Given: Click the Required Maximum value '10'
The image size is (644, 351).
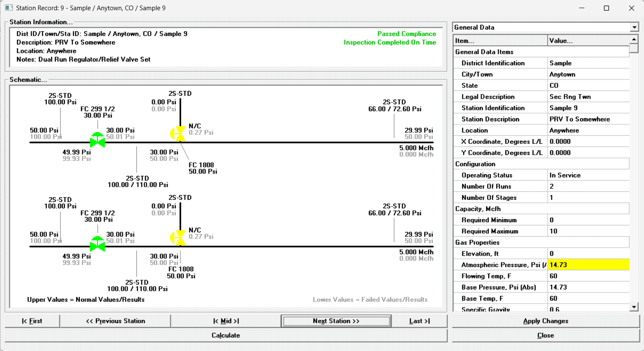Looking at the screenshot, I should point(589,231).
